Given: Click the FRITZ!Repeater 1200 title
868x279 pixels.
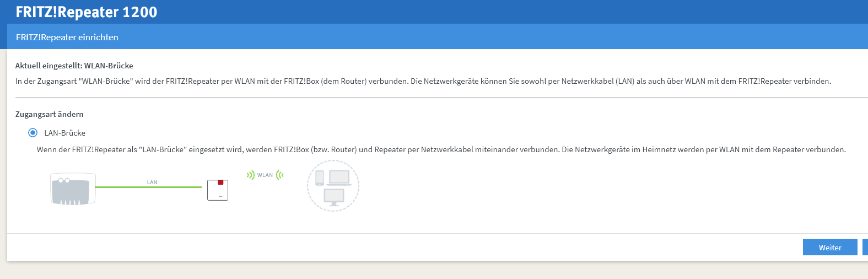Looking at the screenshot, I should click(87, 12).
